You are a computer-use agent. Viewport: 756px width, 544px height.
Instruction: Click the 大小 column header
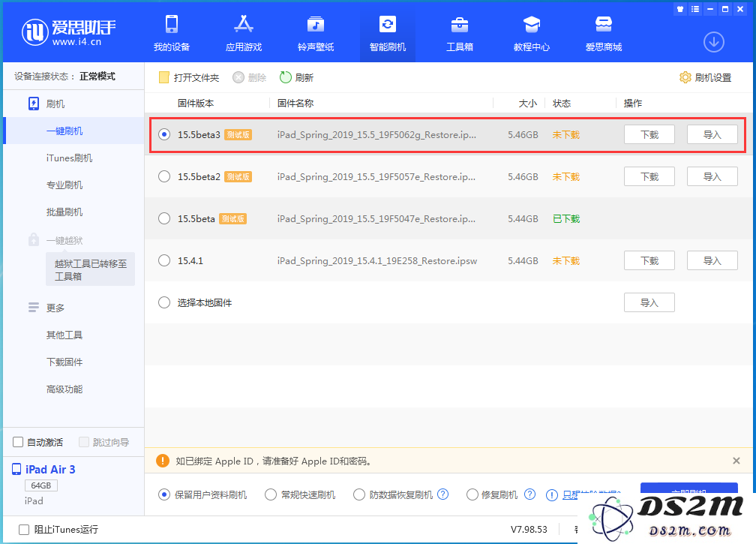pyautogui.click(x=528, y=104)
